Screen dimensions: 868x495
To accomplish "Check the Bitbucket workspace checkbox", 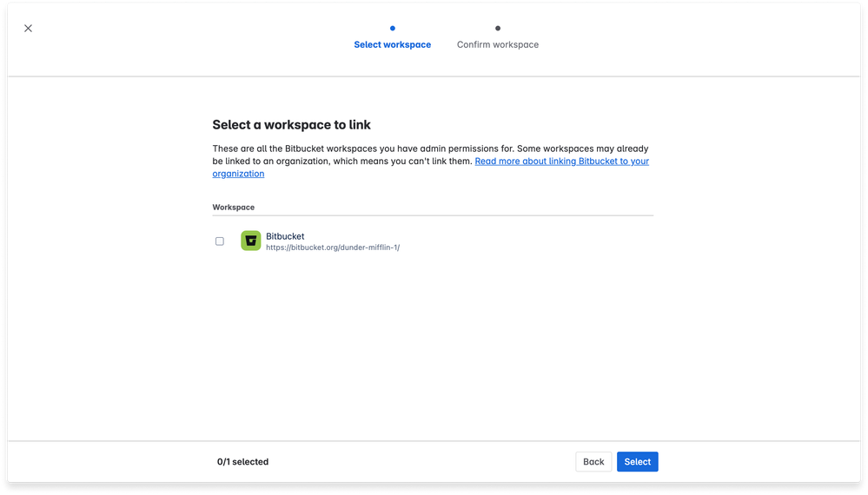I will coord(220,241).
